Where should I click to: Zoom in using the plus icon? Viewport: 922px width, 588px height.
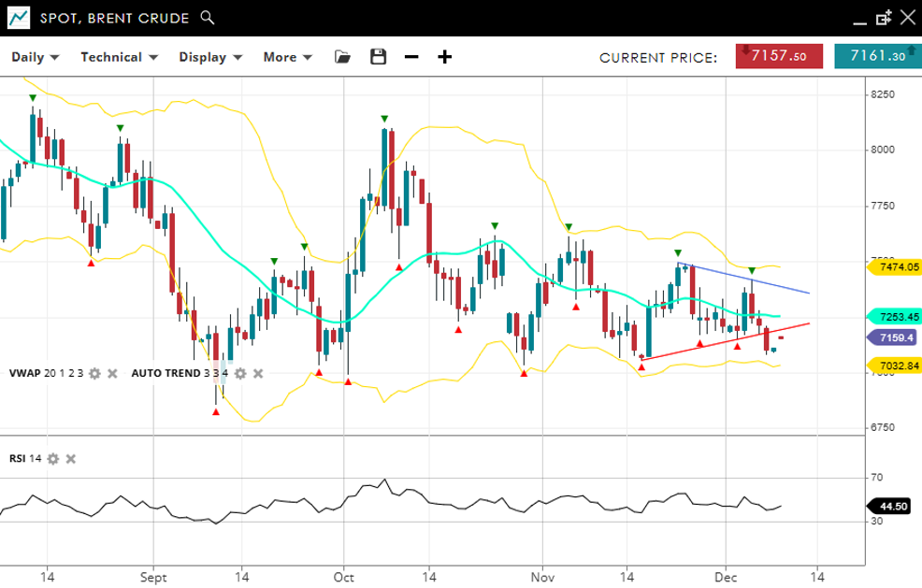coord(445,57)
